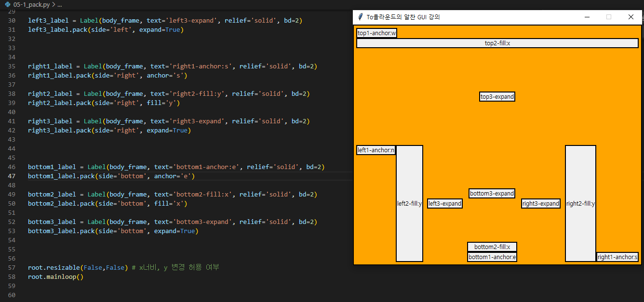Click the bottom2-fill:x label in Tk window
The width and height of the screenshot is (644, 302).
coord(492,247)
